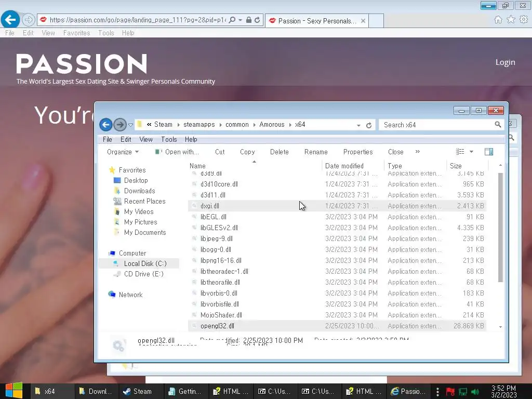Select the d3d11.dll file
Image resolution: width=532 pixels, height=399 pixels.
coord(212,195)
